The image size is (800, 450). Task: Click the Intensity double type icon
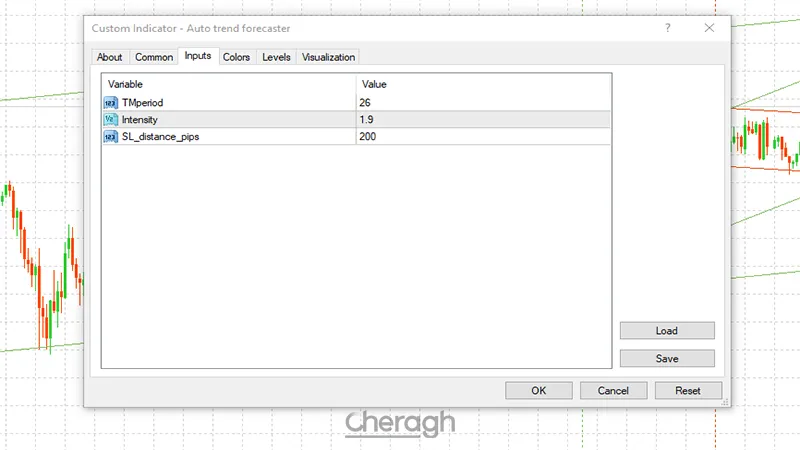click(110, 119)
